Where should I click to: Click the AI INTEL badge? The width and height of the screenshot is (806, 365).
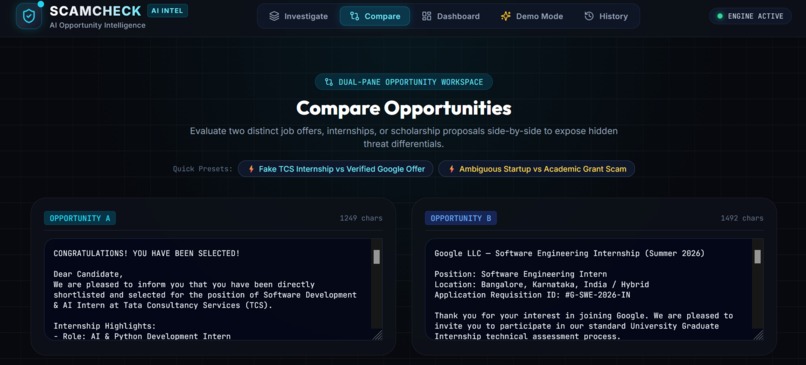click(167, 10)
